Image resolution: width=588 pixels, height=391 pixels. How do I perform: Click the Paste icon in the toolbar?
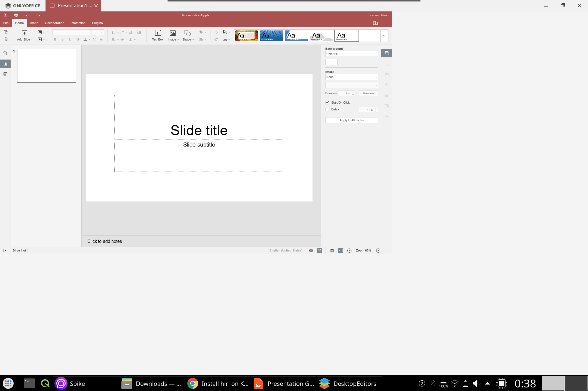click(x=6, y=39)
